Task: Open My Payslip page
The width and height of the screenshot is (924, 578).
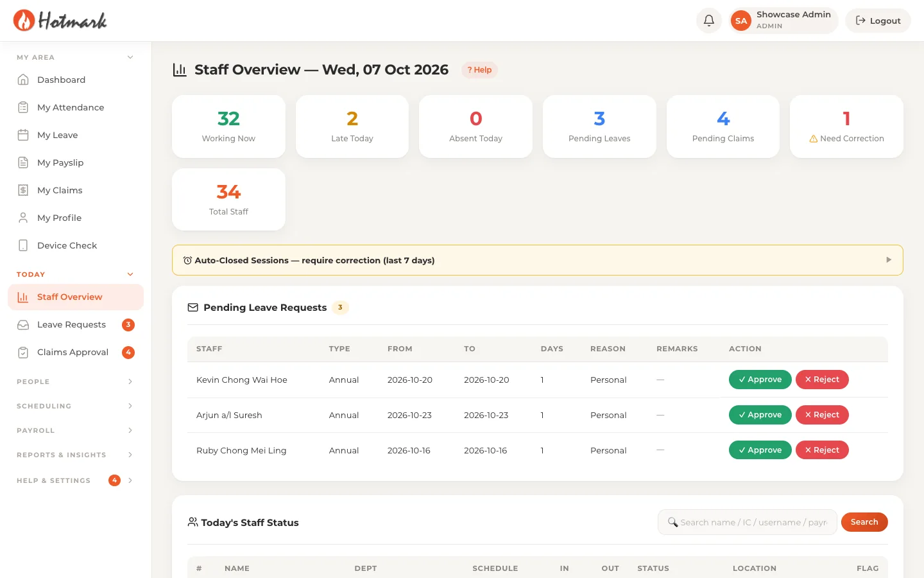Action: [76, 162]
